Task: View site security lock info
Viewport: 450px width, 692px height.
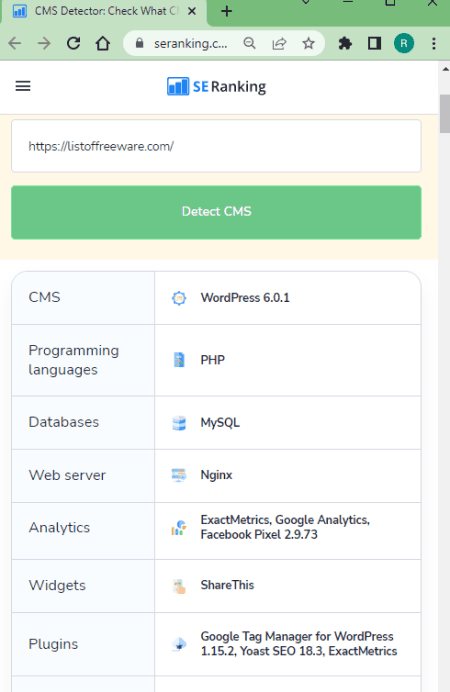Action: pos(139,43)
